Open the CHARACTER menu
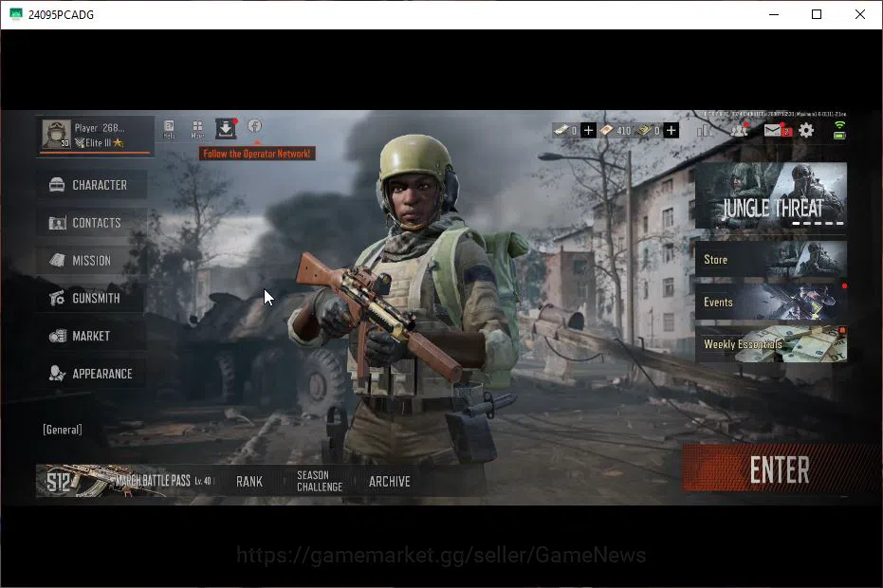883x588 pixels. point(92,185)
